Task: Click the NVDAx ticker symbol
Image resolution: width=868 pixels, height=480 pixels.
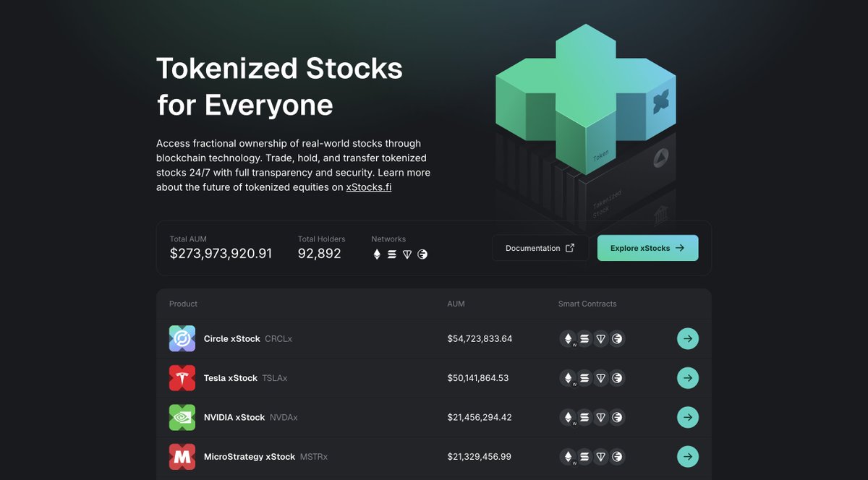Action: click(x=284, y=417)
